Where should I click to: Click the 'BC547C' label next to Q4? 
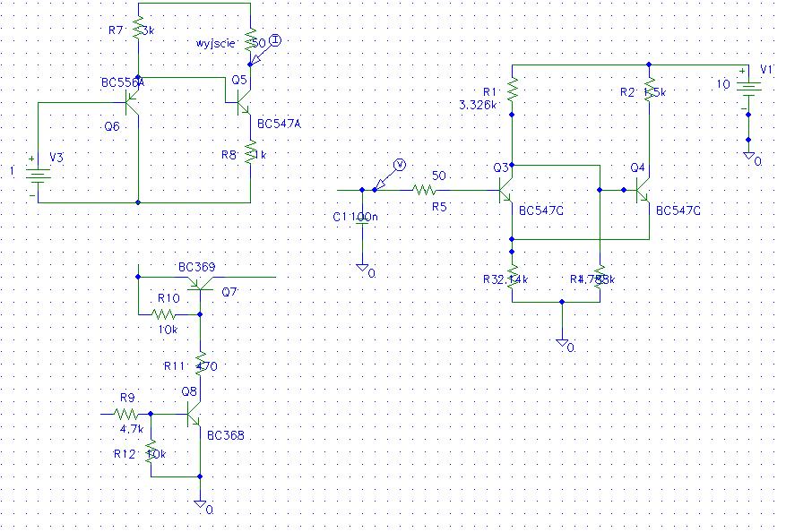point(678,210)
